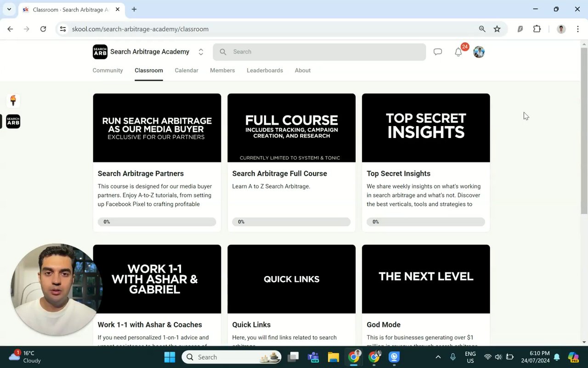
Task: Close the Classroom browser tab
Action: pos(118,9)
